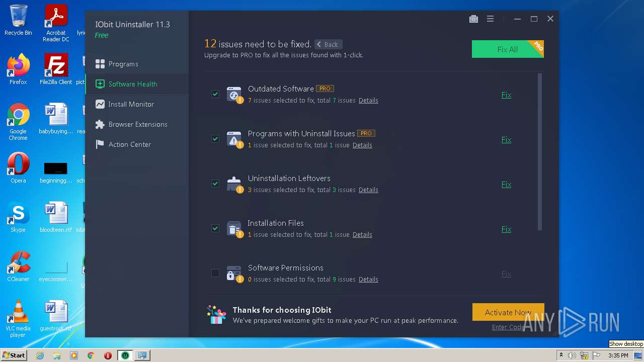Uncheck Programs with Uninstall Issues checkbox
This screenshot has height=362, width=644.
click(x=215, y=139)
